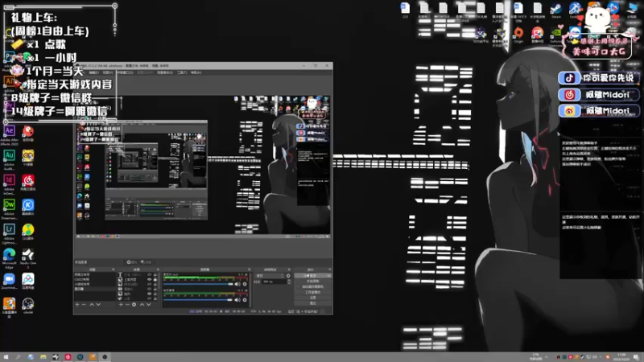This screenshot has width=644, height=362.
Task: Move selected source down
Action: (148, 305)
